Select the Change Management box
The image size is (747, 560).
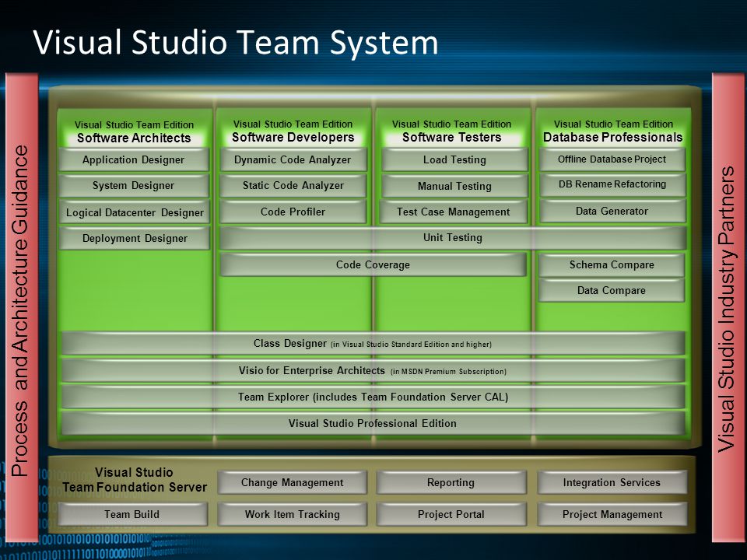292,482
